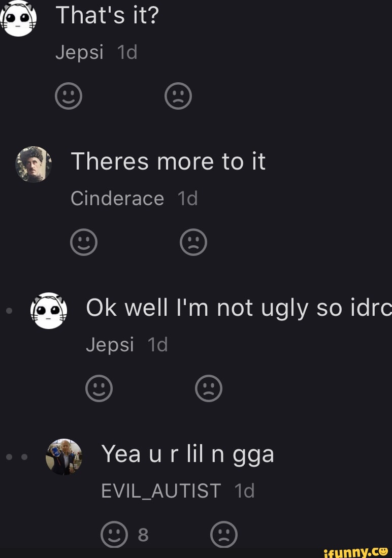Select the comment text "Yea u r lil n gga"
Image resolution: width=392 pixels, height=558 pixels.
(187, 453)
